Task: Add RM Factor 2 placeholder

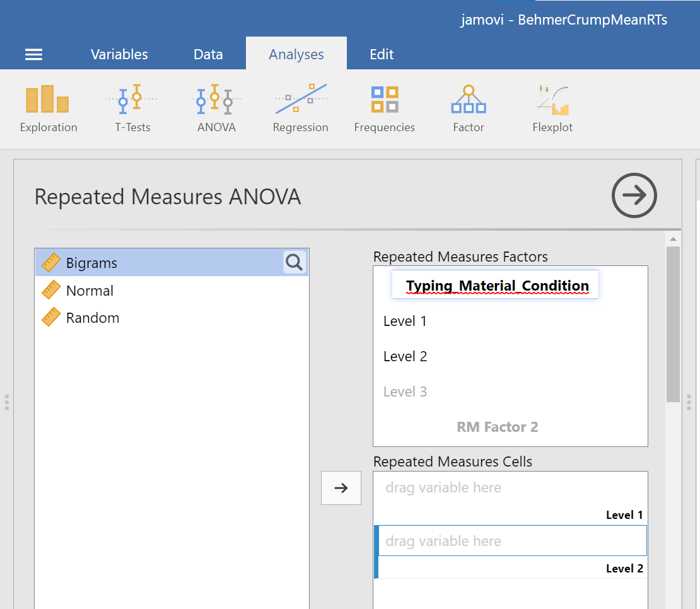Action: pos(497,427)
